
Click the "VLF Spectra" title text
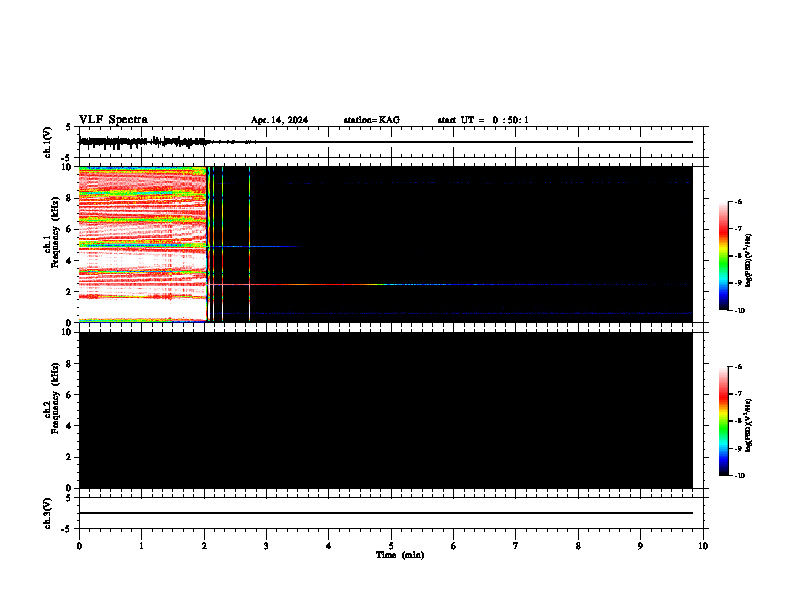113,120
